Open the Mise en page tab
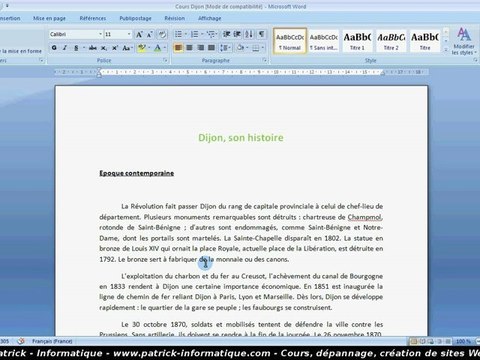 49,18
